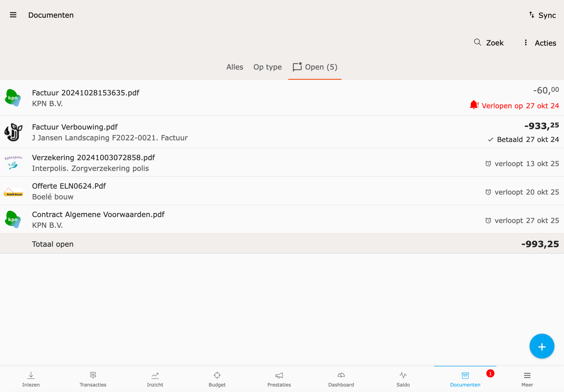Open the Acties menu label
The image size is (564, 392).
tap(545, 43)
